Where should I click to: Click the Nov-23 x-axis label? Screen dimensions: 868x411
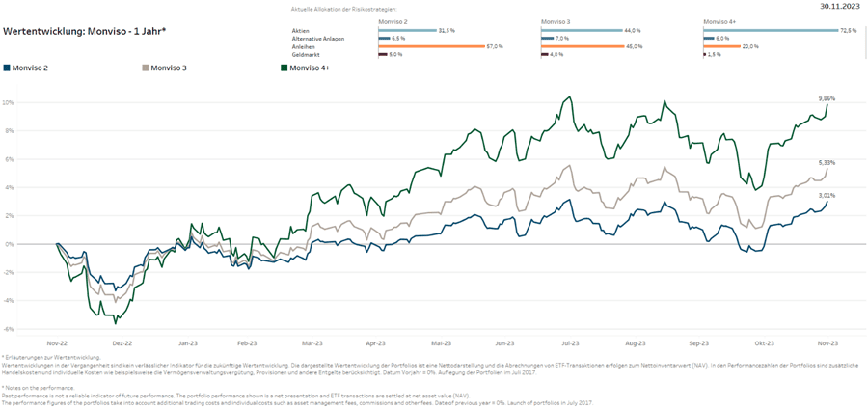[x=828, y=343]
